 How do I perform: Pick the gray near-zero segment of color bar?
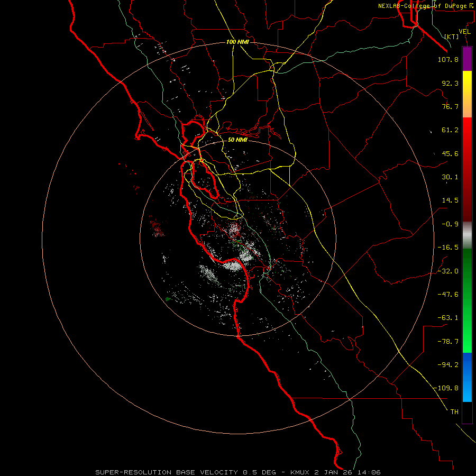(x=467, y=235)
